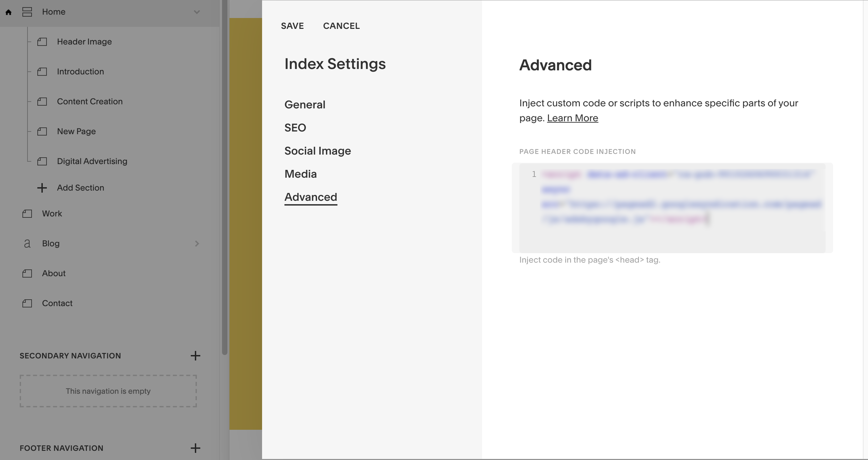Open the Social Image tab
The height and width of the screenshot is (460, 868).
coord(317,151)
